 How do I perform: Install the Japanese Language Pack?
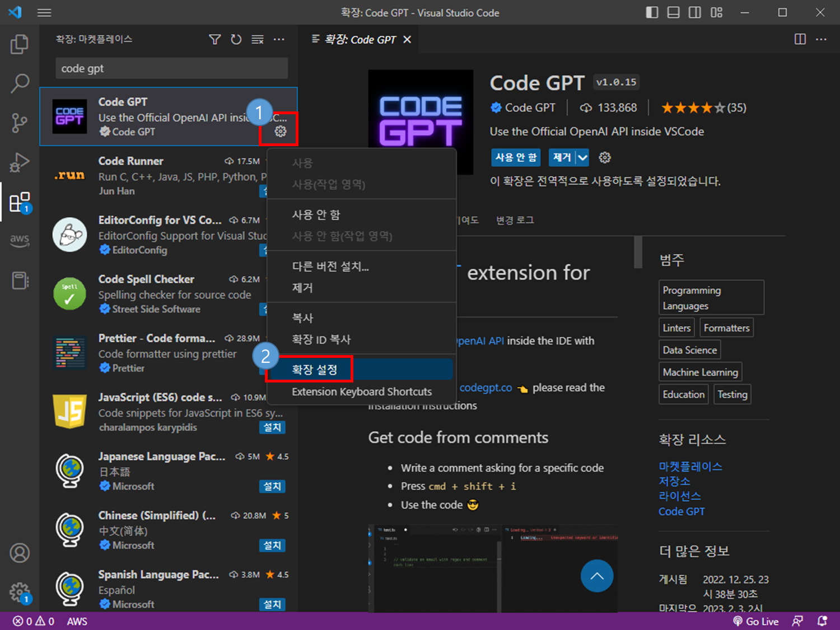272,486
